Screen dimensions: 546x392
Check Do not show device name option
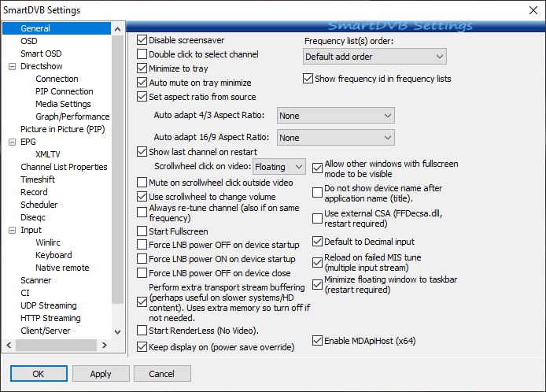tap(317, 193)
